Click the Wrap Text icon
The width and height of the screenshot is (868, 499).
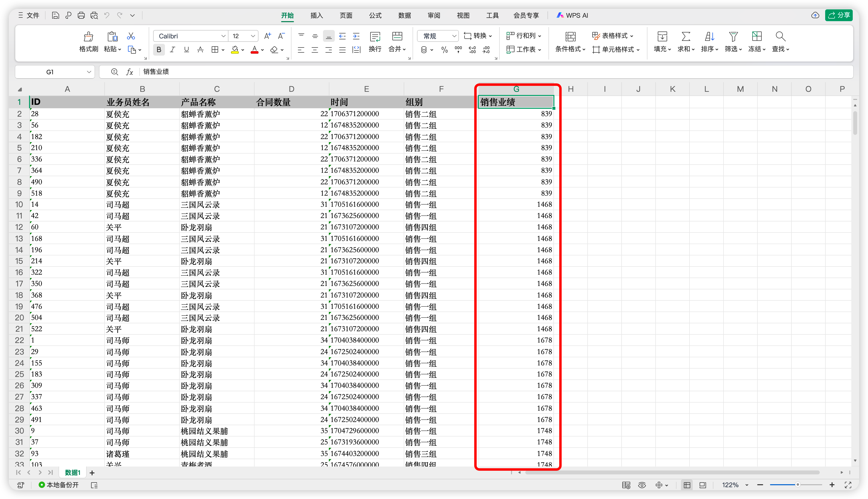tap(375, 36)
